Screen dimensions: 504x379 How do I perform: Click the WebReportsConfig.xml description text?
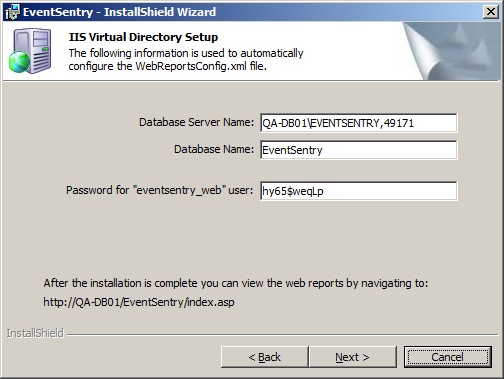click(186, 60)
